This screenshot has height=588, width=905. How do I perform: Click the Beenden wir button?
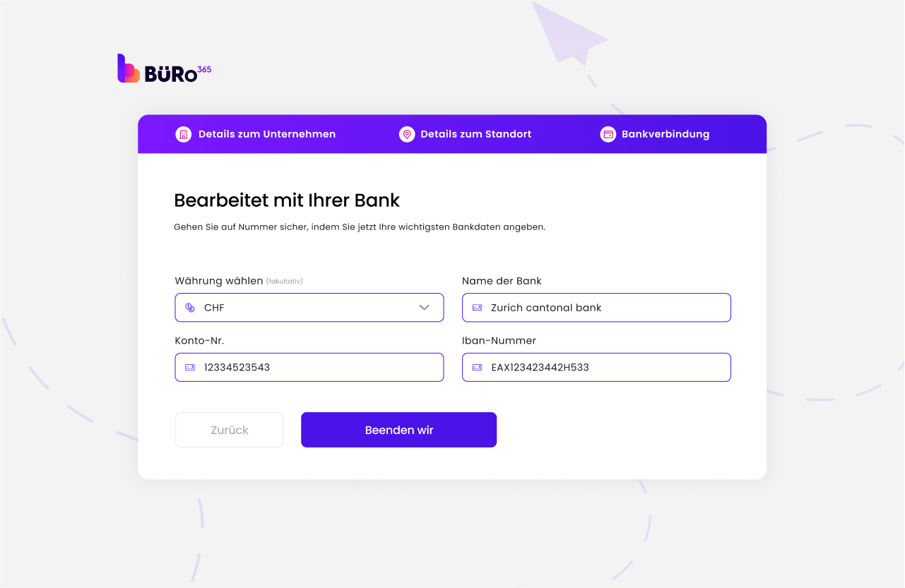point(398,430)
